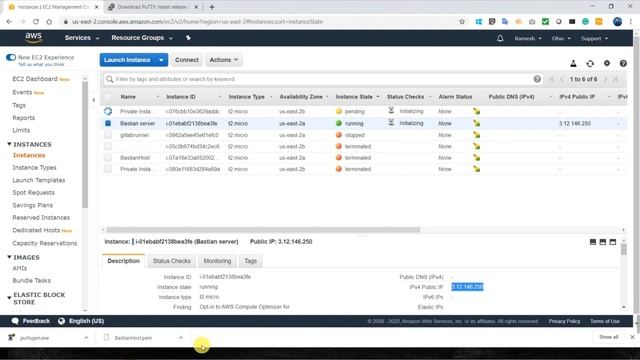Select checkbox for terminated Private Insta row
This screenshot has width=640, height=360.
(x=108, y=169)
